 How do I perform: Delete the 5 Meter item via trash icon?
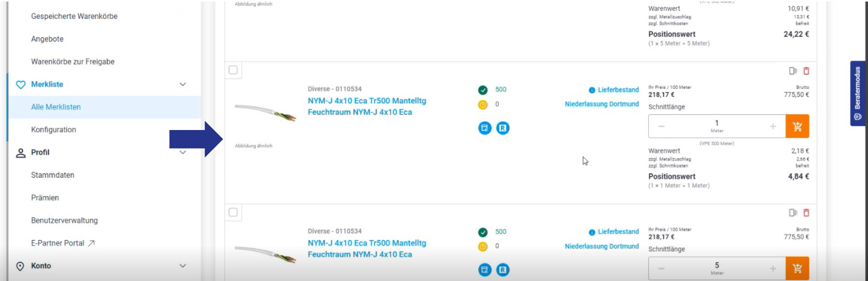coord(806,213)
